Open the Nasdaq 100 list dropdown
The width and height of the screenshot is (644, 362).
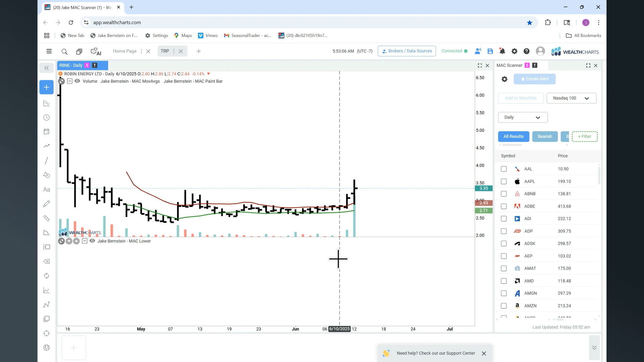point(571,98)
